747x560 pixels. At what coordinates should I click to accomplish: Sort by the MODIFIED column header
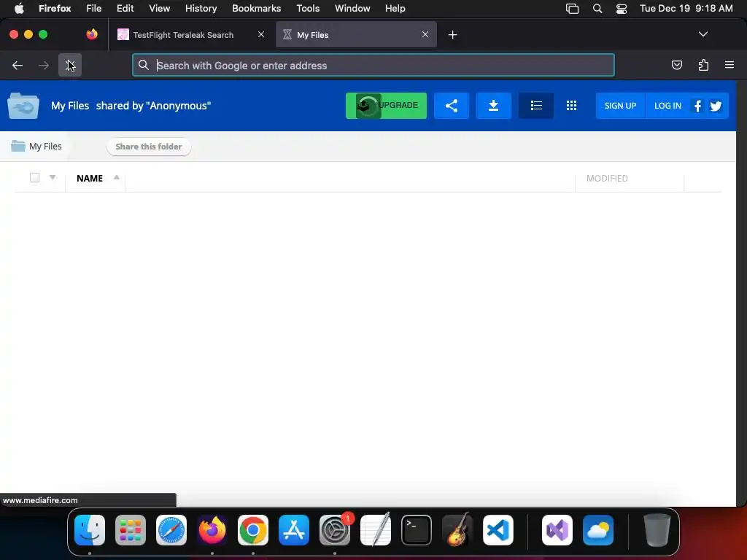[607, 178]
